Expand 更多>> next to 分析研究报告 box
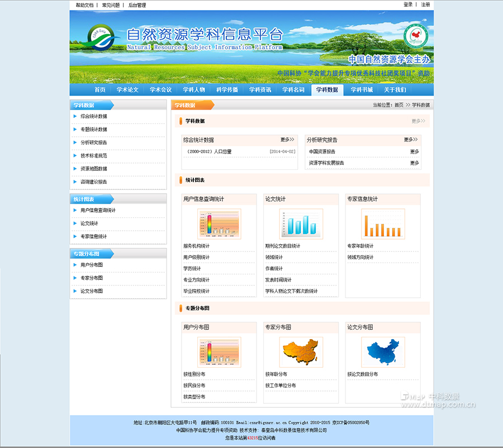Viewport: 503px width, 448px height. tap(409, 140)
